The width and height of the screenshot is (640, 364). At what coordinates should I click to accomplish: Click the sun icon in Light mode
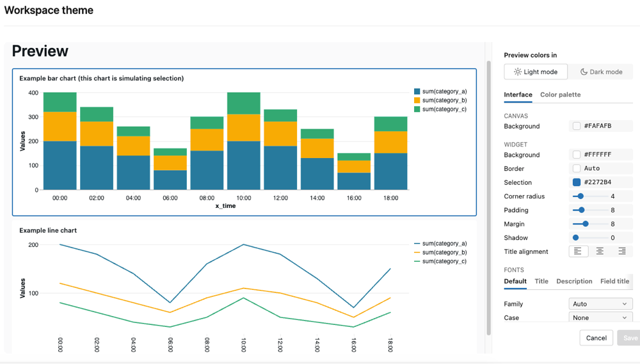[518, 72]
